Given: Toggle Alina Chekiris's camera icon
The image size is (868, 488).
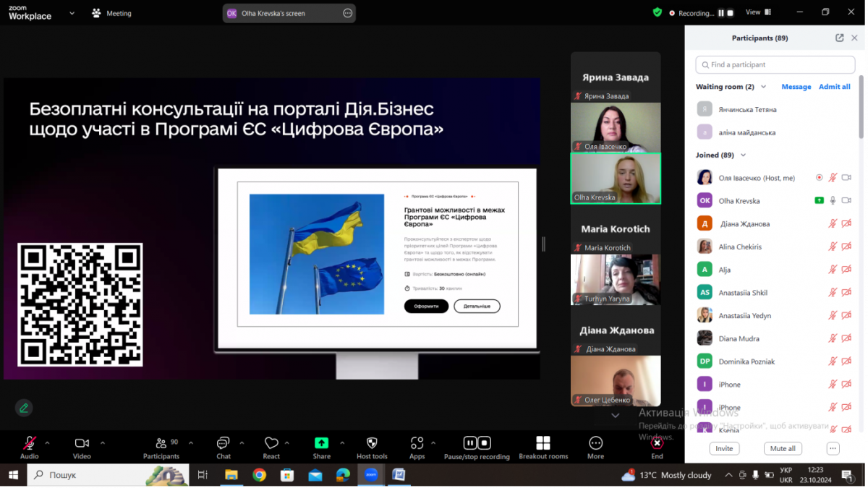Looking at the screenshot, I should tap(847, 246).
